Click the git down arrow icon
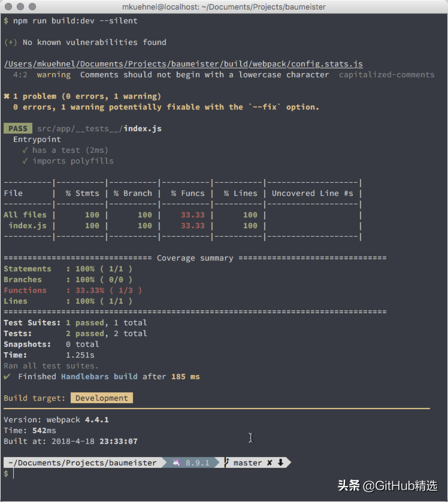This screenshot has width=448, height=502. (281, 462)
